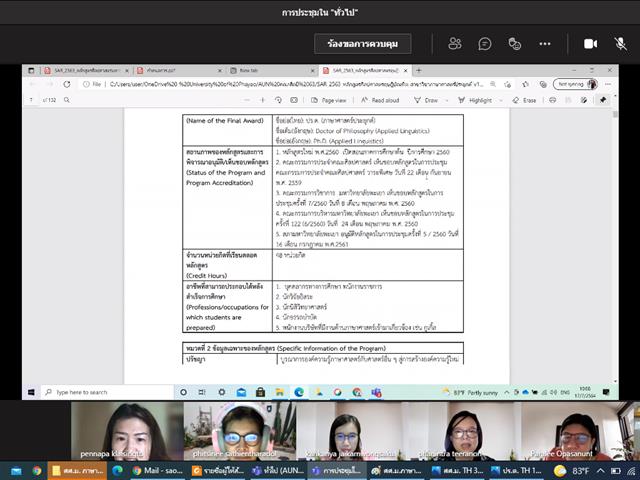Select the Erase tool in PDF toolbar
Viewport: 640px width, 480px height.
(524, 100)
